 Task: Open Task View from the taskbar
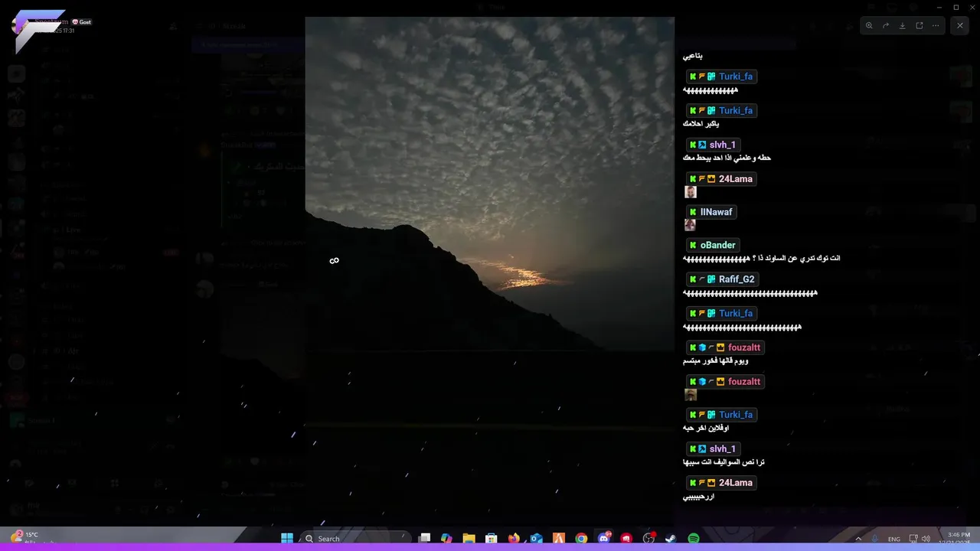click(425, 539)
